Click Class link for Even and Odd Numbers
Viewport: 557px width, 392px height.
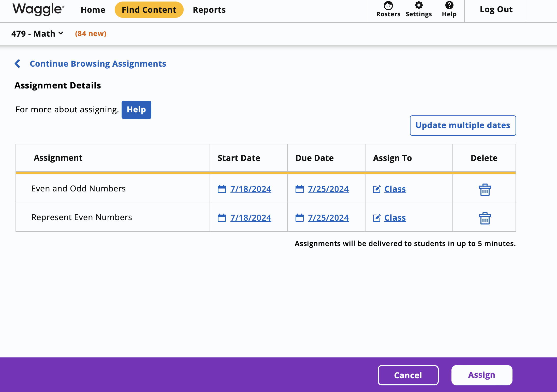tap(395, 189)
